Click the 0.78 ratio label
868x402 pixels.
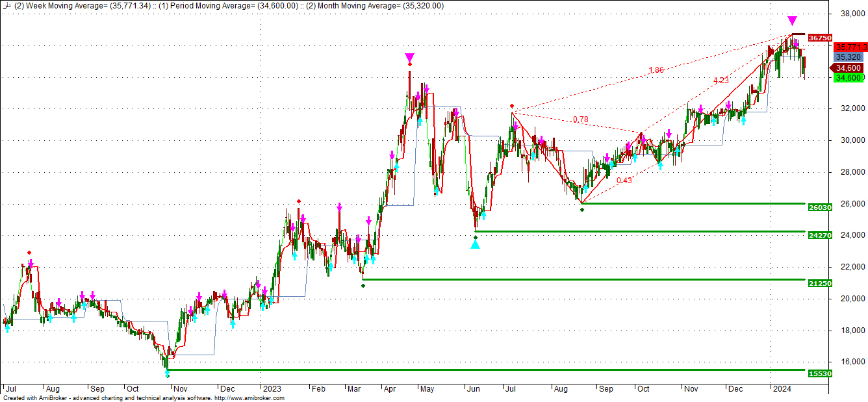point(581,119)
